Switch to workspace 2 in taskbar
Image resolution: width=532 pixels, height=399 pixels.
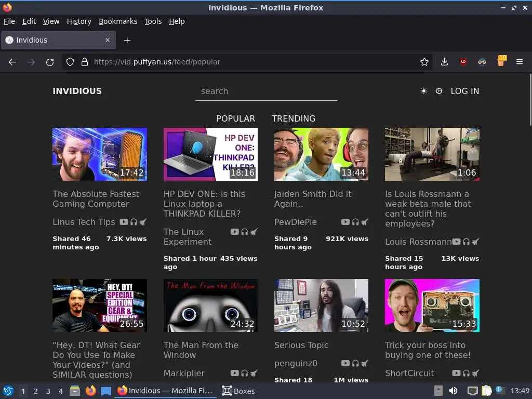pos(36,391)
